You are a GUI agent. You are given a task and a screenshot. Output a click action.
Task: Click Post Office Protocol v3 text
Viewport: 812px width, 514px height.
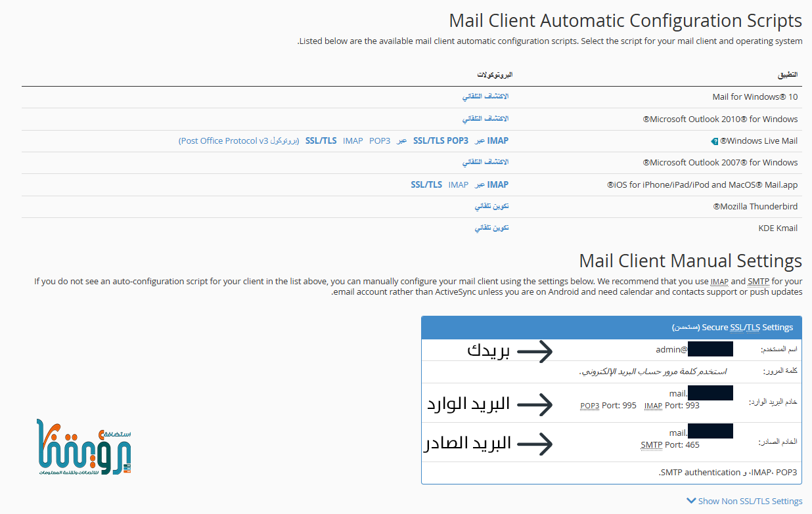pyautogui.click(x=224, y=140)
